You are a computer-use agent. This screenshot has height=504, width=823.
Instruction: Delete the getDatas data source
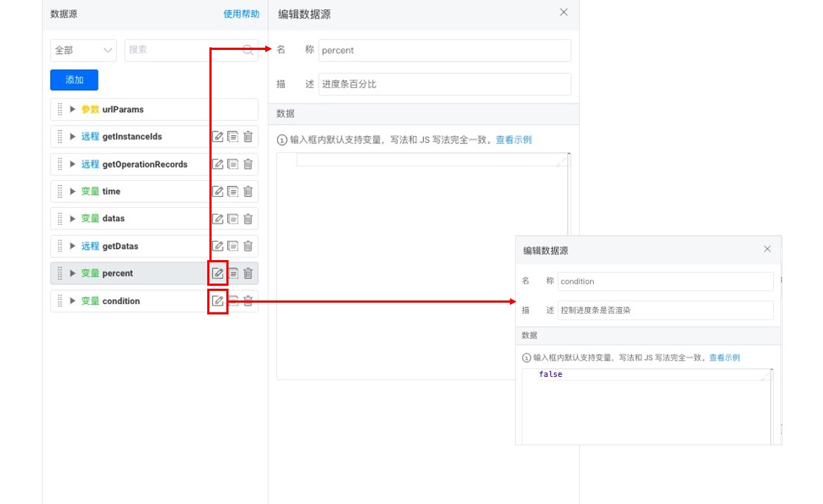248,245
